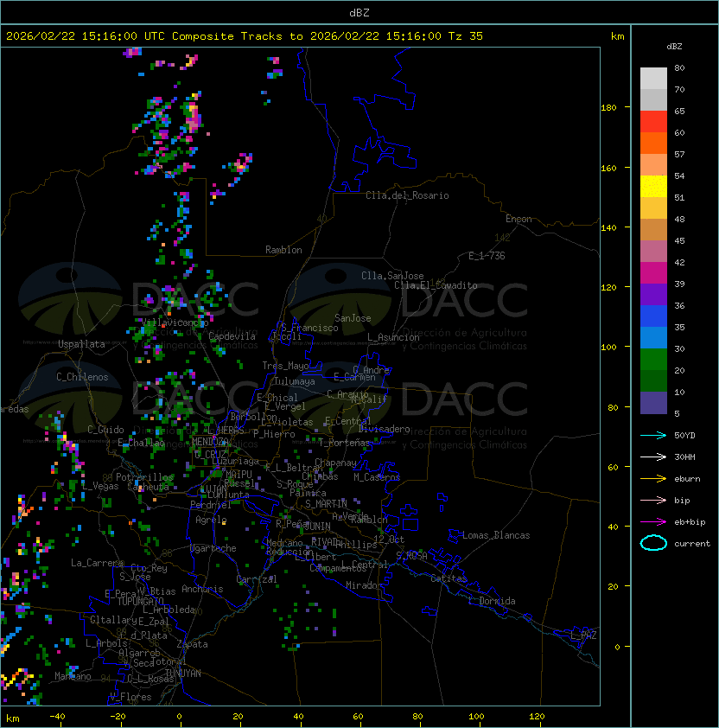The width and height of the screenshot is (719, 728).
Task: Pick the slate swatch above the 5 label
Action: click(x=653, y=403)
